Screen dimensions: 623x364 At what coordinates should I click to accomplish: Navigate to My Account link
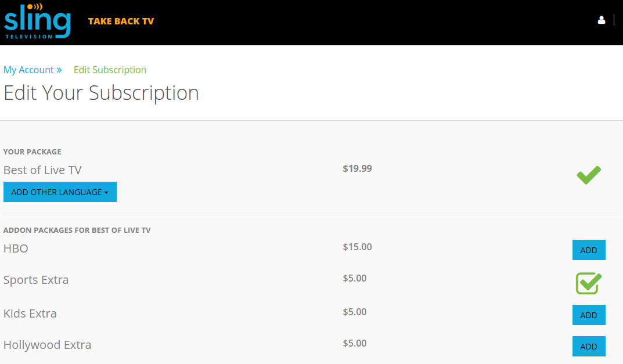coord(27,69)
